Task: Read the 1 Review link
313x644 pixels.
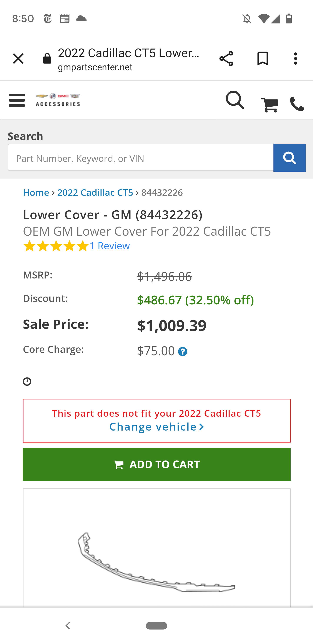Action: [110, 246]
